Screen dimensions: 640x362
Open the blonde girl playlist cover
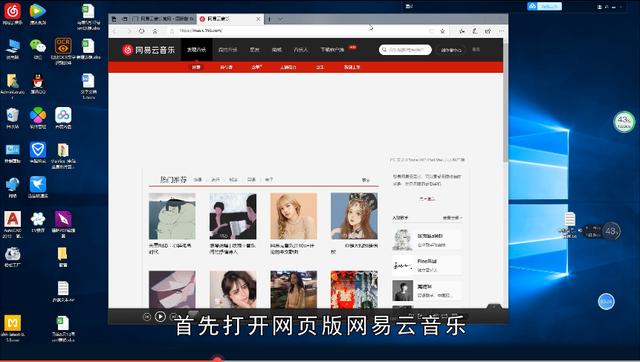tap(293, 216)
